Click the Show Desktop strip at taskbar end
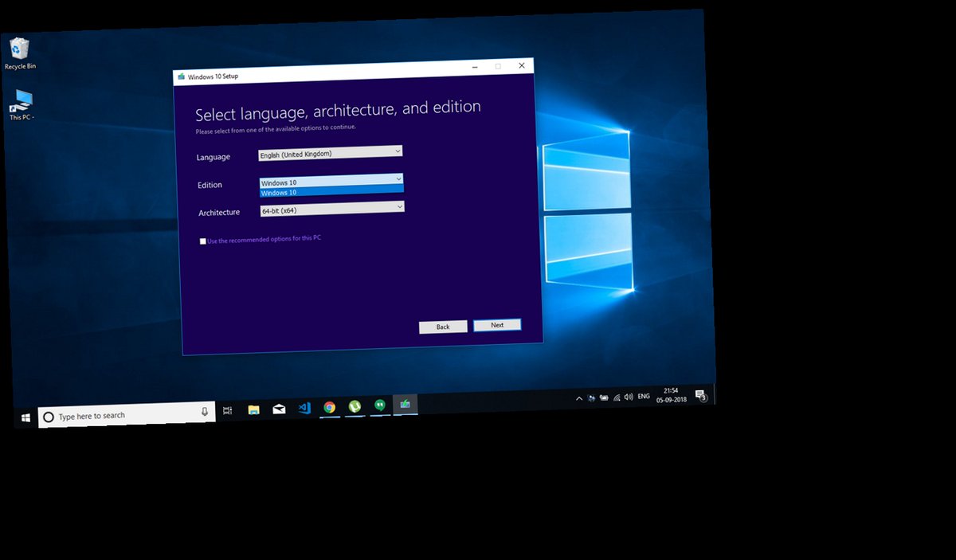This screenshot has width=956, height=560. point(714,394)
